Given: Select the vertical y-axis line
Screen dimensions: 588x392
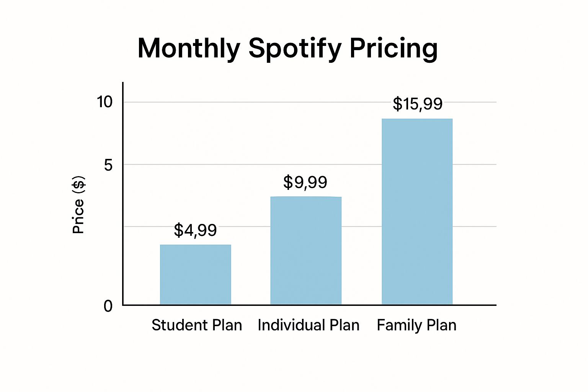Looking at the screenshot, I should [x=123, y=191].
